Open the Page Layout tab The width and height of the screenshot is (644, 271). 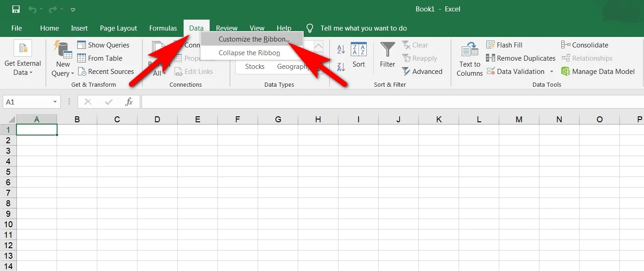click(119, 28)
